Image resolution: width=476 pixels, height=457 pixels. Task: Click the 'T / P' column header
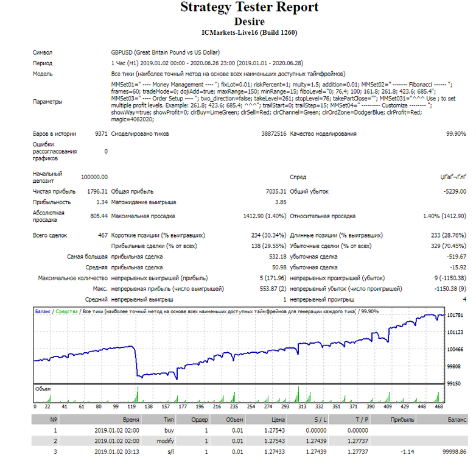click(x=349, y=420)
